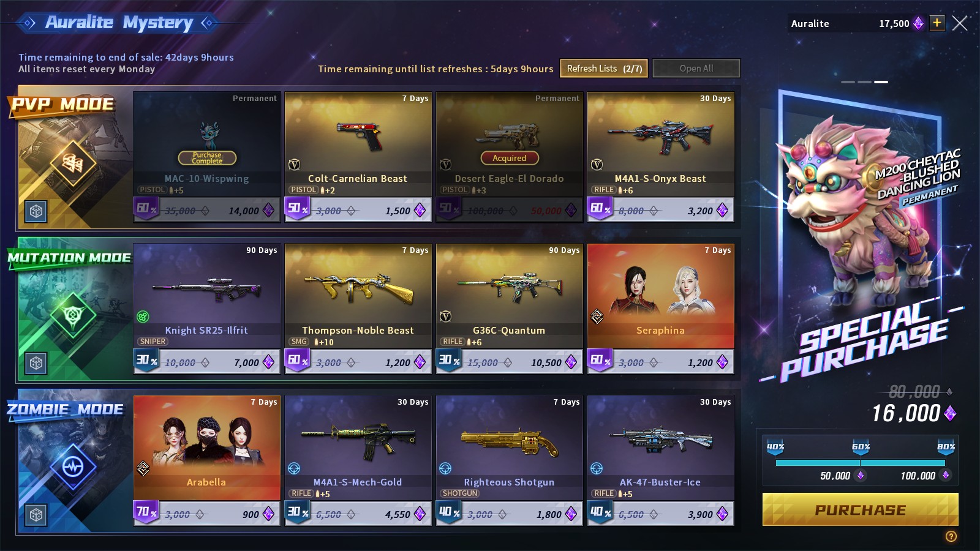Open the PVP Mode box cube icon
This screenshot has height=551, width=980.
(36, 211)
